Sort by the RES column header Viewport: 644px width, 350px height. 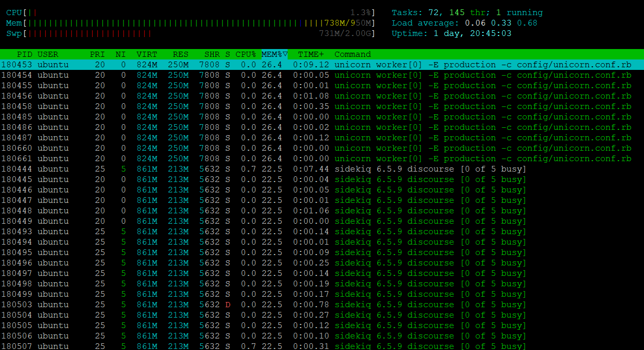point(181,54)
